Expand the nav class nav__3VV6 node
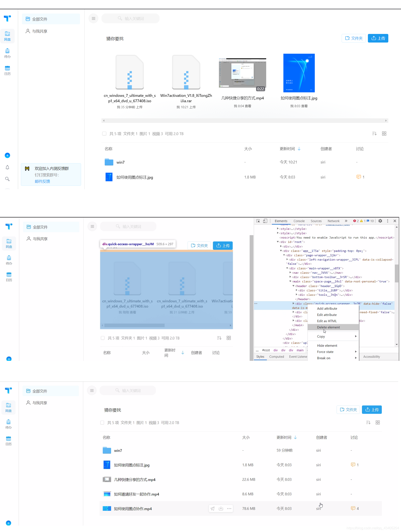Screen dimensions: 401x532 pos(290,273)
